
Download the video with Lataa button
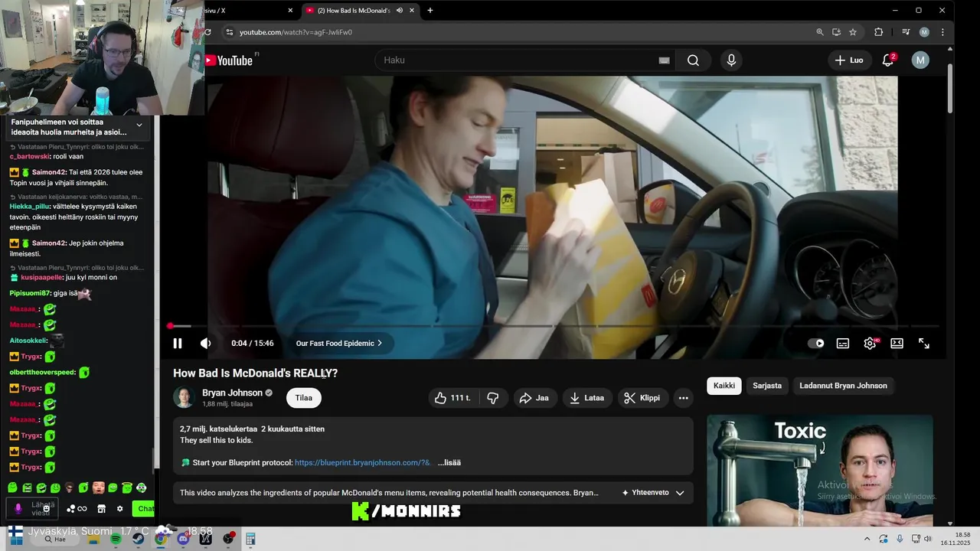[586, 398]
